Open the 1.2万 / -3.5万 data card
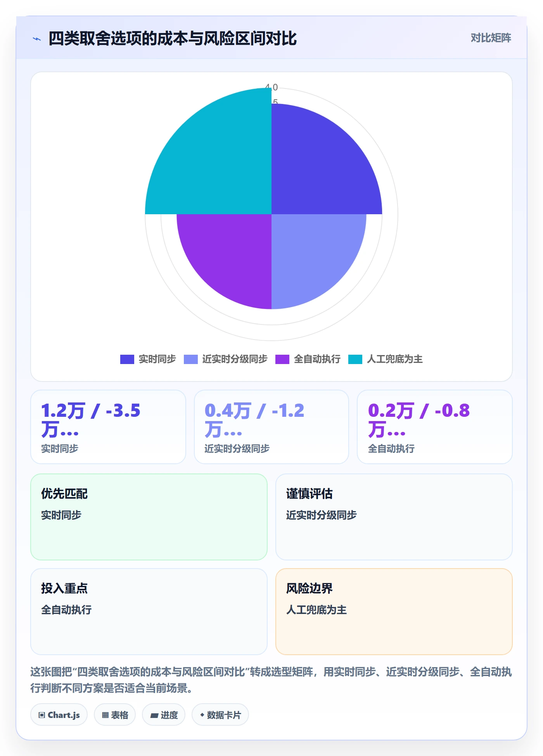543x756 pixels. [108, 427]
